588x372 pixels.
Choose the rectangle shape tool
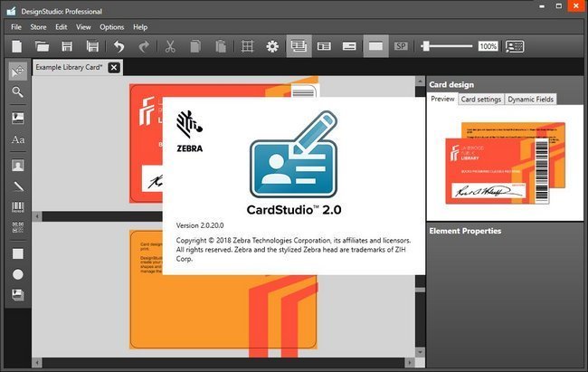(x=17, y=253)
